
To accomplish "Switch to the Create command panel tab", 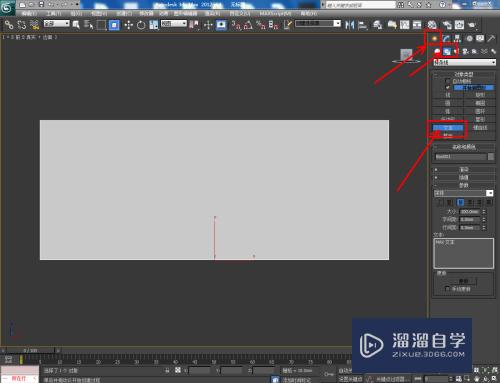I will click(434, 39).
